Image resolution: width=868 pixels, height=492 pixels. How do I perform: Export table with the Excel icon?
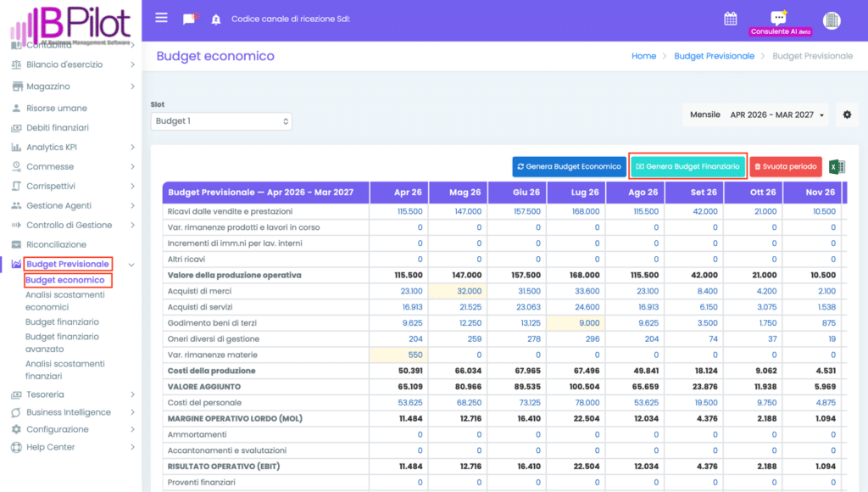coord(837,167)
